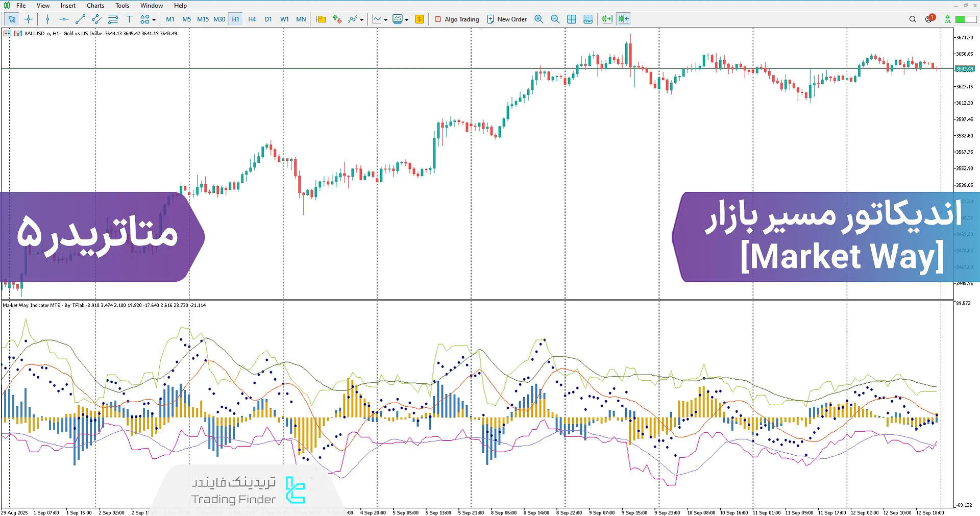Open the Charts menu

coord(95,5)
